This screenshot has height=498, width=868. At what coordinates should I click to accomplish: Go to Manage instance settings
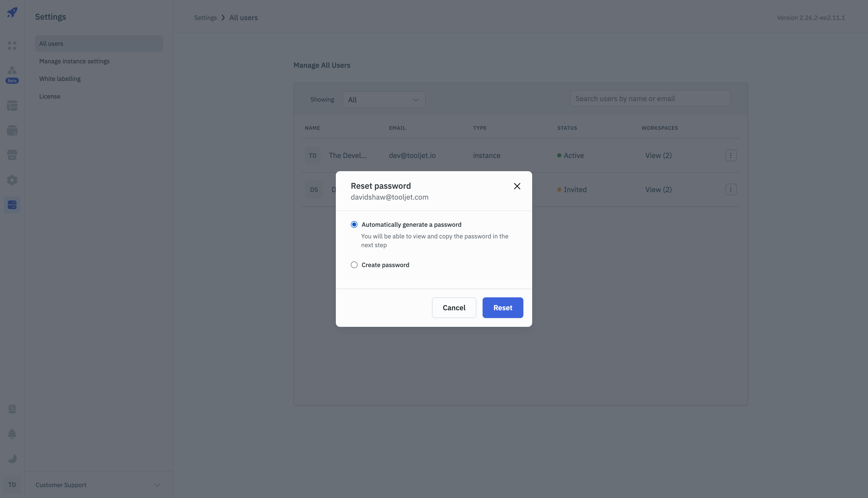(x=74, y=61)
